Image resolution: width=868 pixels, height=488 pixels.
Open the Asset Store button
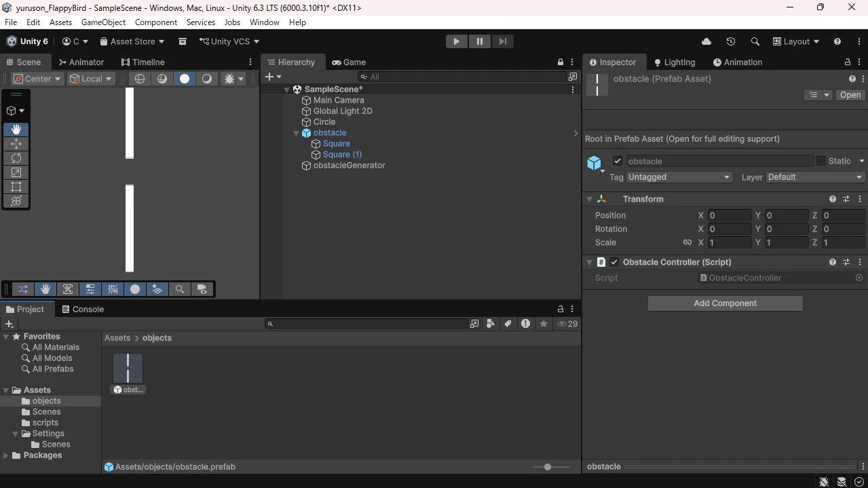point(132,41)
